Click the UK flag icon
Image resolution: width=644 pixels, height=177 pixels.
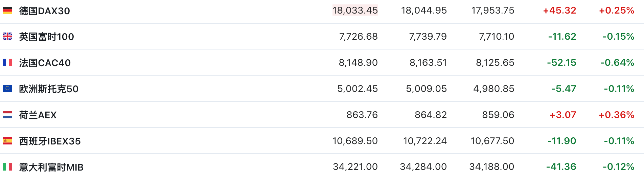[7, 37]
